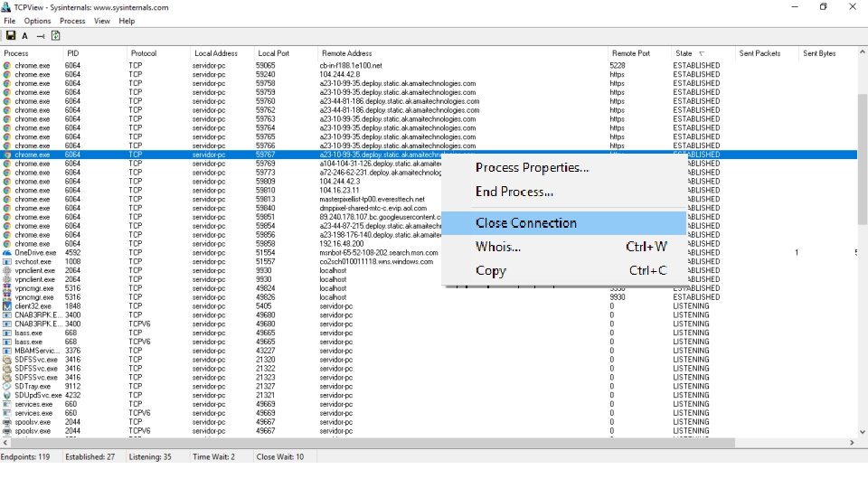Image resolution: width=868 pixels, height=488 pixels.
Task: Click the TCPView app icon in title bar
Action: (6, 7)
